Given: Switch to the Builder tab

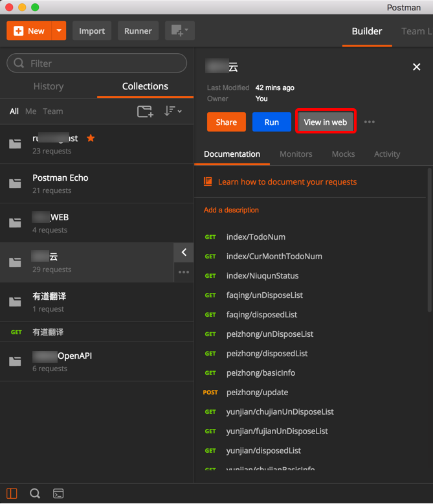Looking at the screenshot, I should pos(367,31).
